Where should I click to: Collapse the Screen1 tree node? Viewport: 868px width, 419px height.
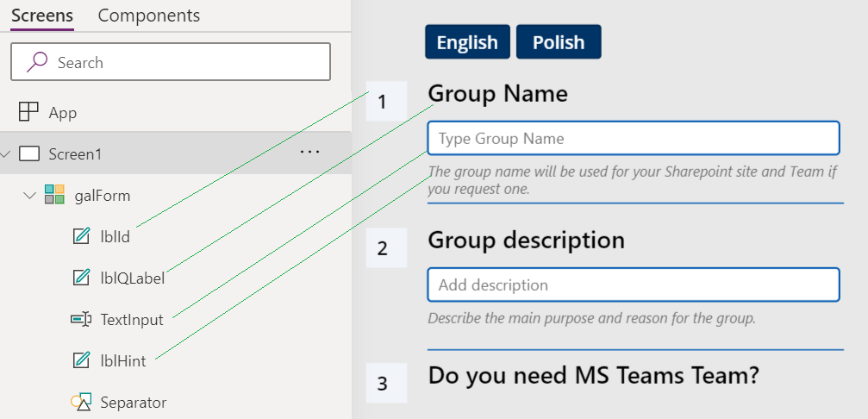point(7,154)
